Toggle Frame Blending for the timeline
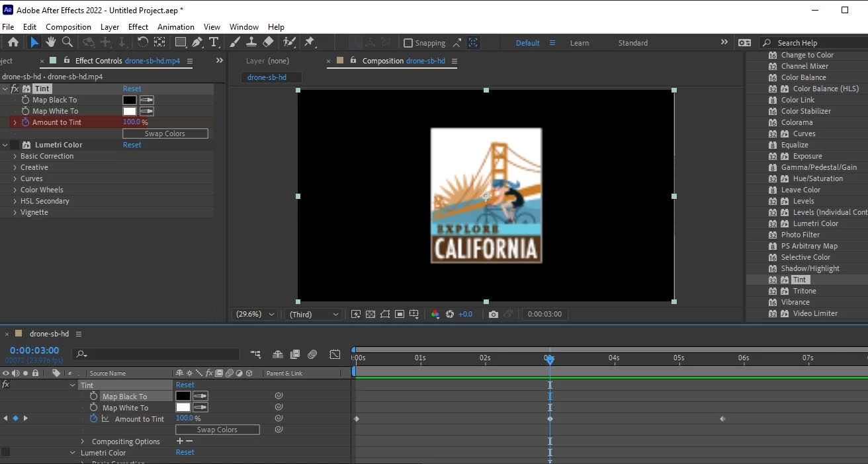Image resolution: width=868 pixels, height=464 pixels. [295, 354]
